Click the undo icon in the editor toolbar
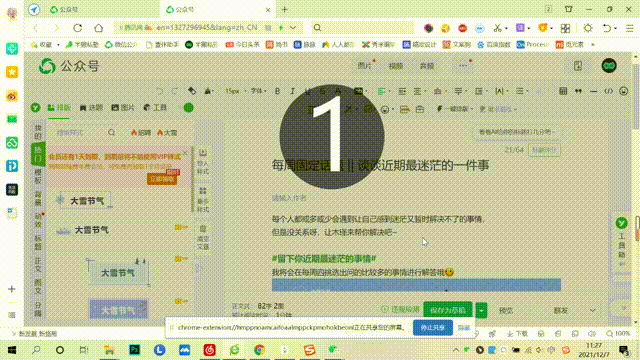The image size is (640, 360). [x=159, y=91]
